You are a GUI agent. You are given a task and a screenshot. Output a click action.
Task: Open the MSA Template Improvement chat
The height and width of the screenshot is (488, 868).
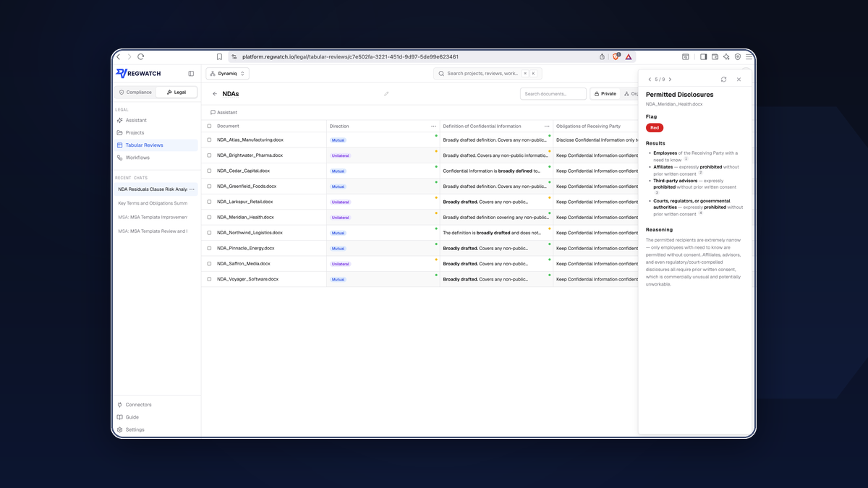tap(153, 217)
